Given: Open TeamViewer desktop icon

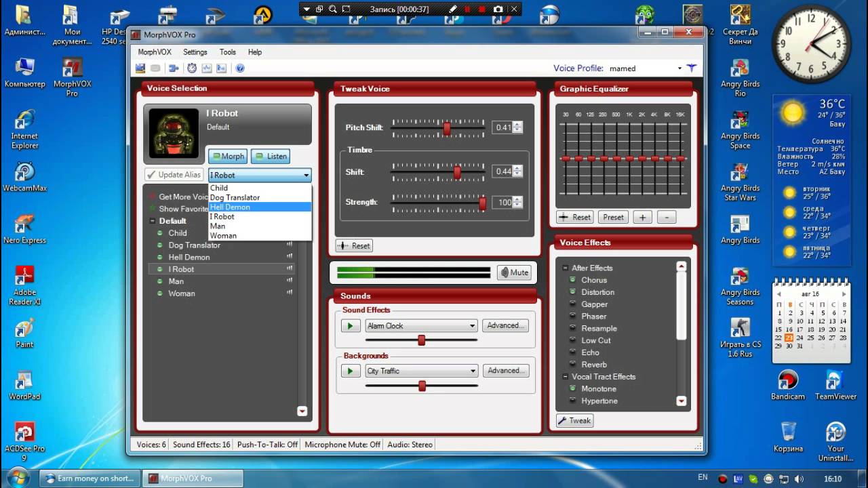Looking at the screenshot, I should pos(835,385).
